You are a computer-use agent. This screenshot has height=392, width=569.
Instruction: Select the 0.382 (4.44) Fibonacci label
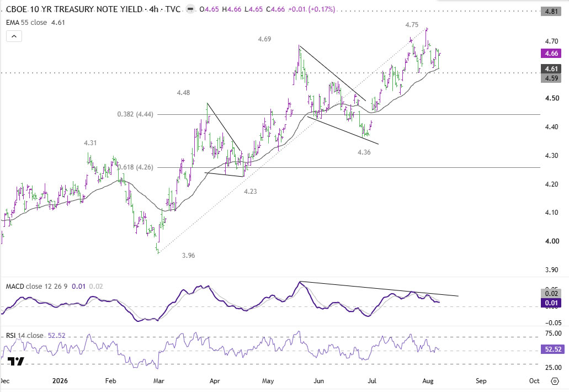(135, 114)
